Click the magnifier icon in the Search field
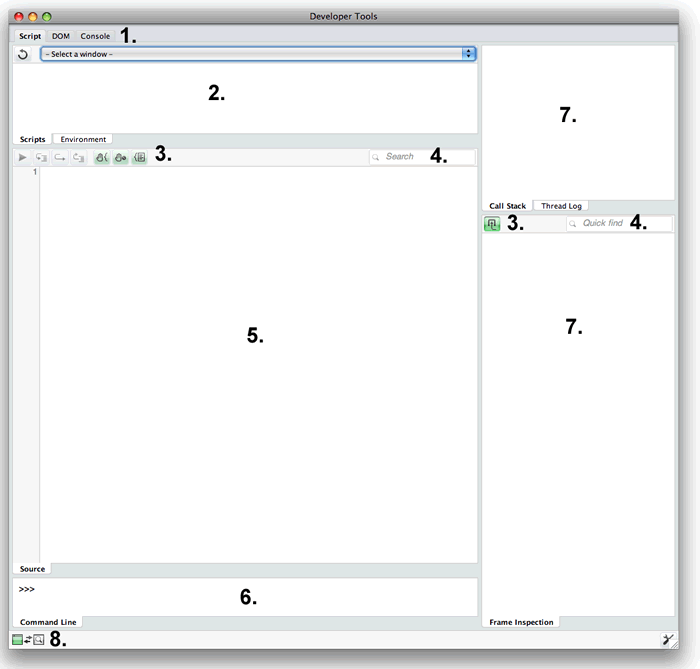The height and width of the screenshot is (669, 700). [x=376, y=157]
